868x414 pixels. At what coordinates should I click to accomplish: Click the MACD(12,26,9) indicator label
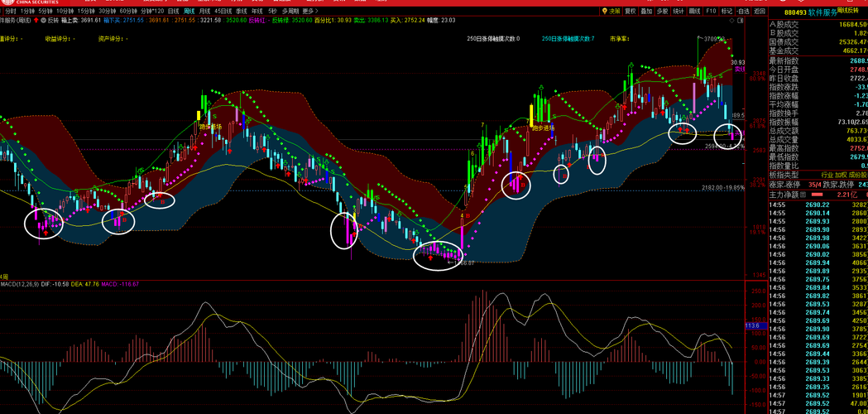pyautogui.click(x=19, y=284)
